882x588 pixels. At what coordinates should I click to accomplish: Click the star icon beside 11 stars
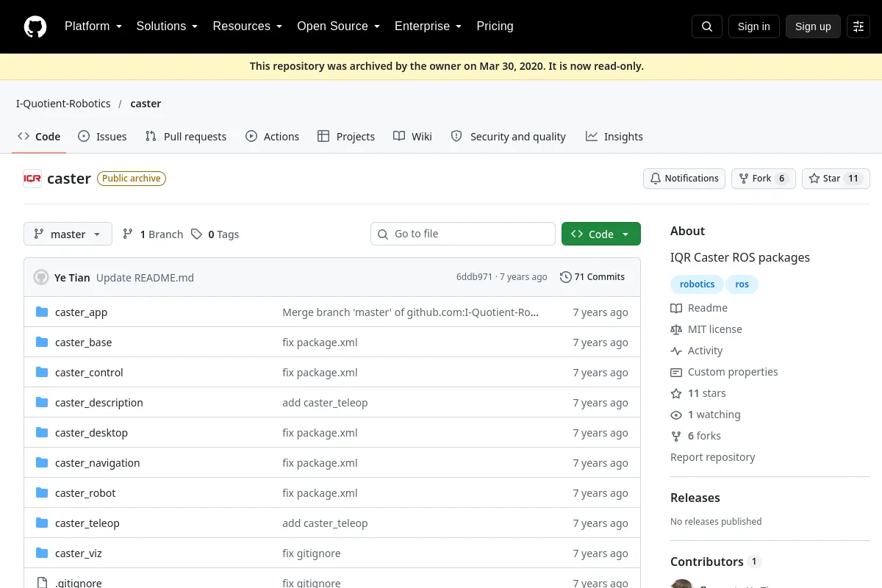tap(676, 393)
